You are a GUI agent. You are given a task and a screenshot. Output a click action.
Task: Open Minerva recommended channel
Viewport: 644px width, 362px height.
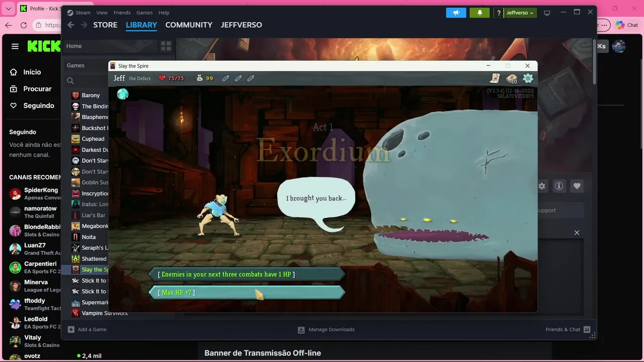(x=34, y=286)
